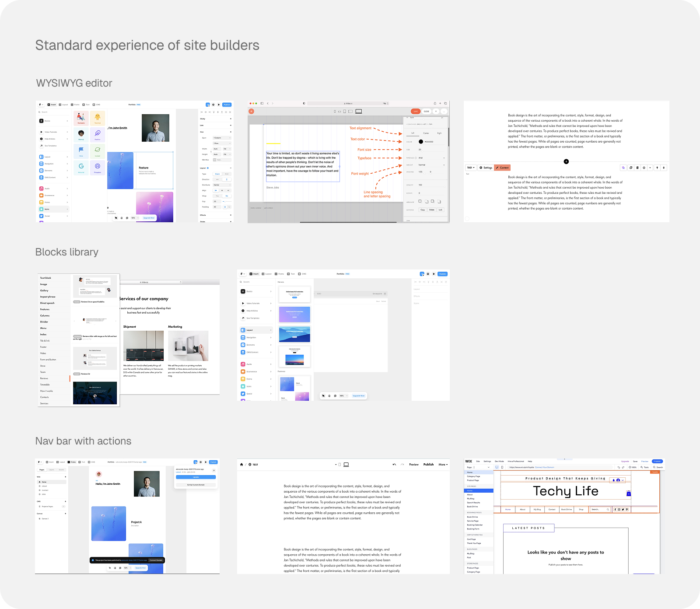This screenshot has height=609, width=700.
Task: Open the TX01 block type dropdown
Action: pos(471,168)
